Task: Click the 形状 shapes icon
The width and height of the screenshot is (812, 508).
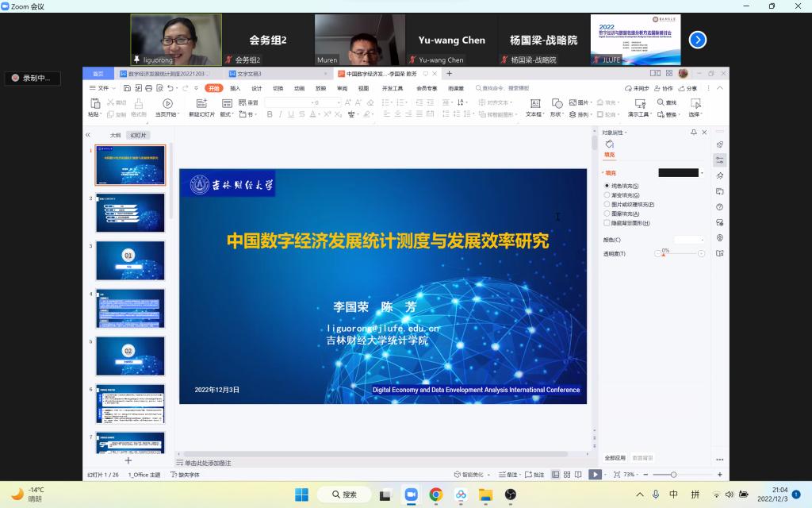Action: pos(557,102)
